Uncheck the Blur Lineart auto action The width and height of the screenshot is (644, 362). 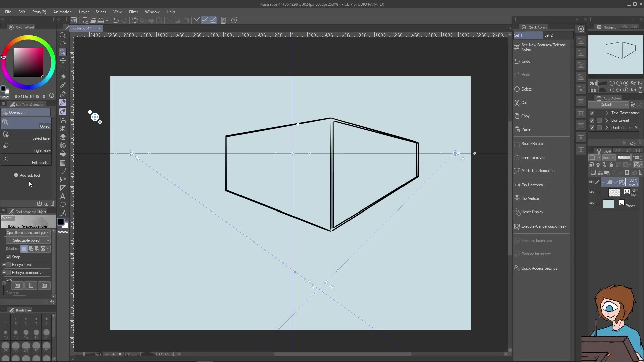point(592,120)
